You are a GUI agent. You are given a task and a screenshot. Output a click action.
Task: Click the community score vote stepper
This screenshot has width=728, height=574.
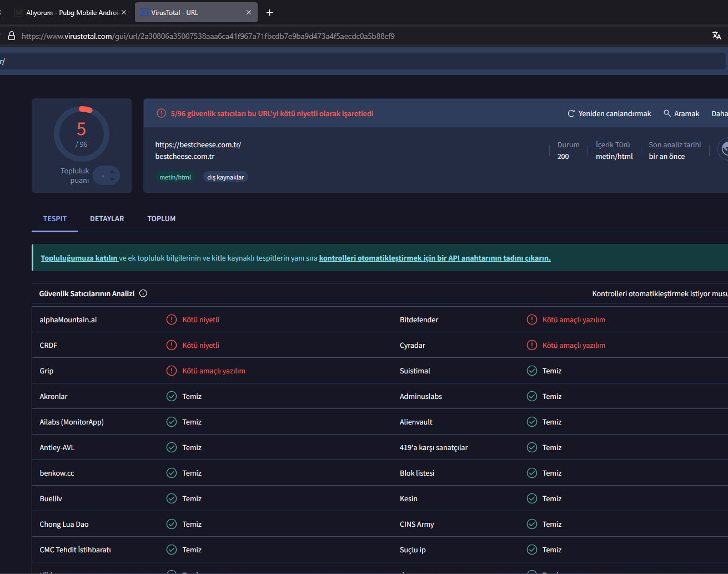[107, 176]
